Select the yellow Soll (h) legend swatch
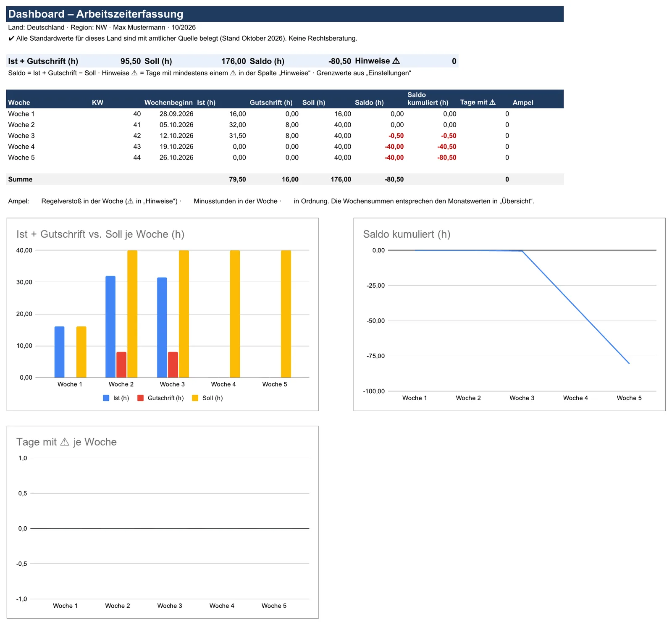672x625 pixels. (195, 398)
